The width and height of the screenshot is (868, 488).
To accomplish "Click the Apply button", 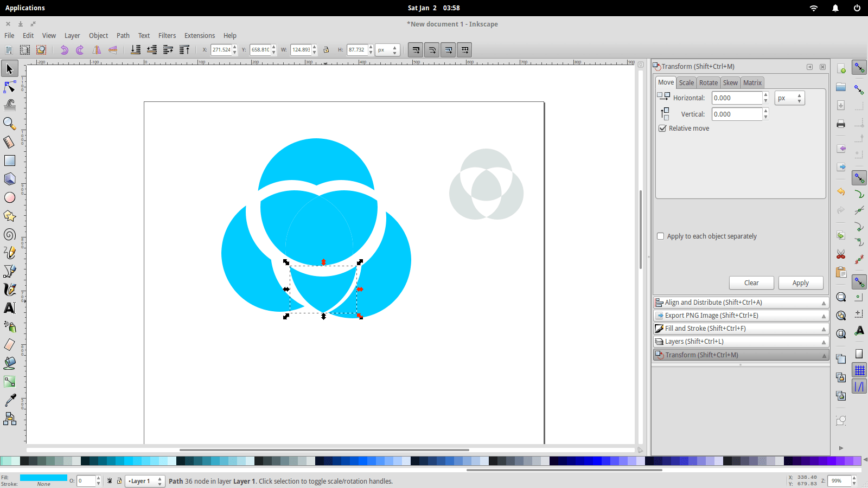I will 801,283.
